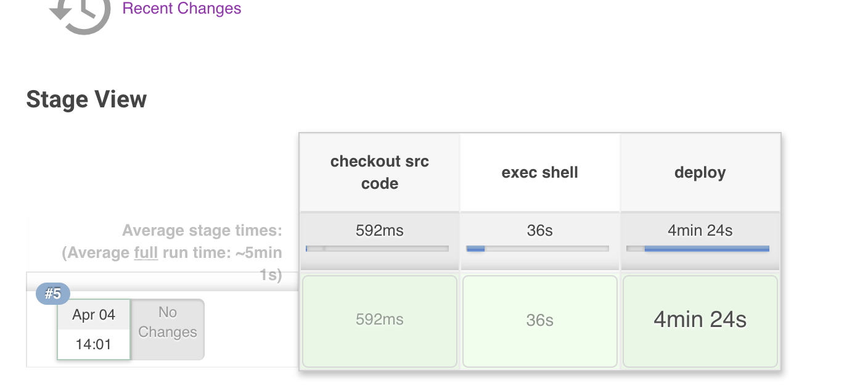Open the Recent Changes link

(182, 9)
